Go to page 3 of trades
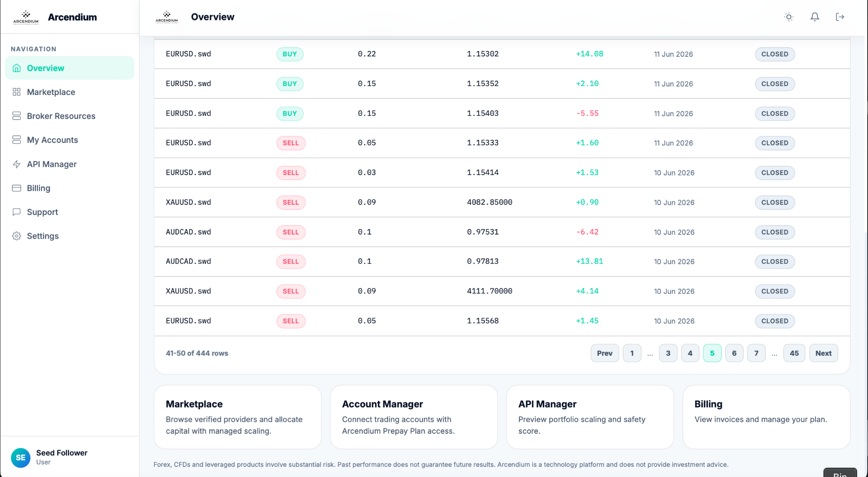Image resolution: width=868 pixels, height=477 pixels. click(x=668, y=353)
